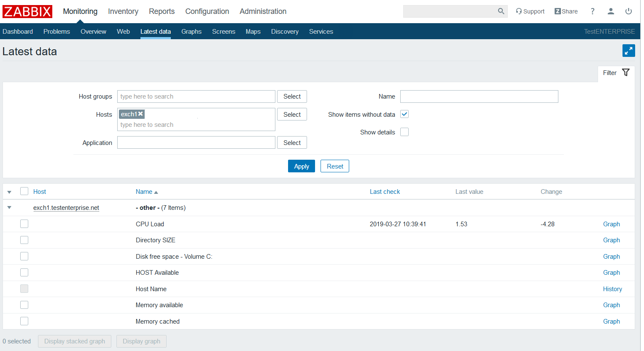Select the Latest data submenu
The height and width of the screenshot is (351, 644).
tap(156, 32)
